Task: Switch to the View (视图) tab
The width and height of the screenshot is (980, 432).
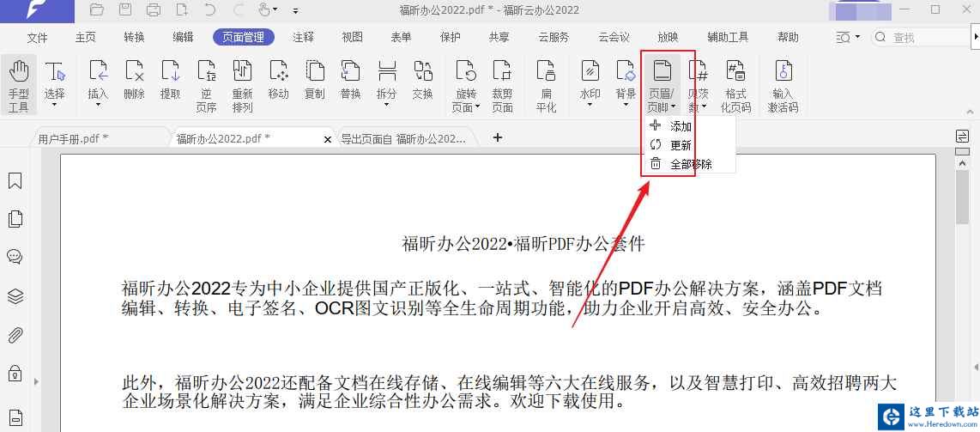Action: point(352,38)
